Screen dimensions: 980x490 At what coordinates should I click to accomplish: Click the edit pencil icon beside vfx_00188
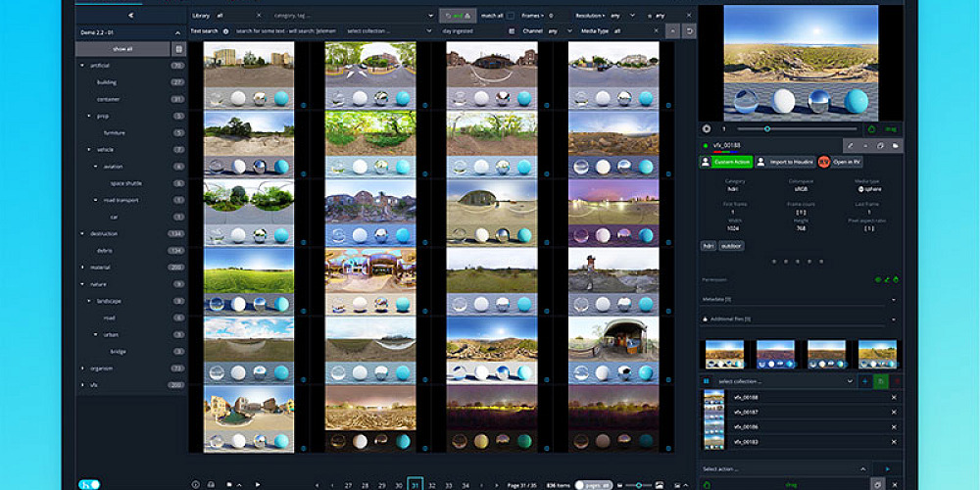point(849,146)
